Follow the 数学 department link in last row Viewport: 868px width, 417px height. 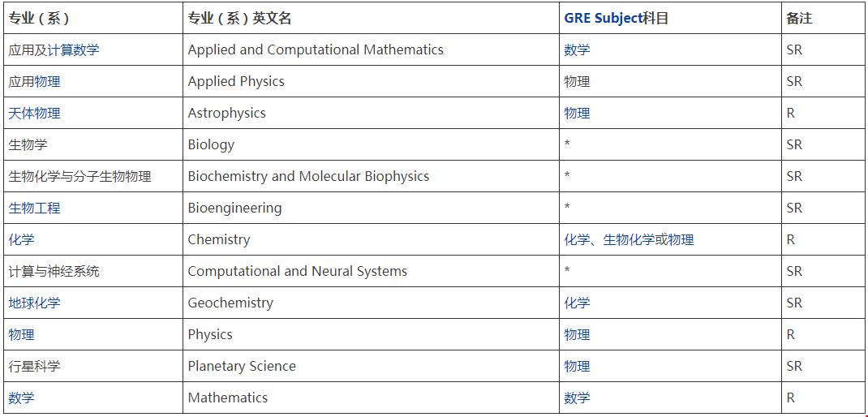click(x=21, y=398)
